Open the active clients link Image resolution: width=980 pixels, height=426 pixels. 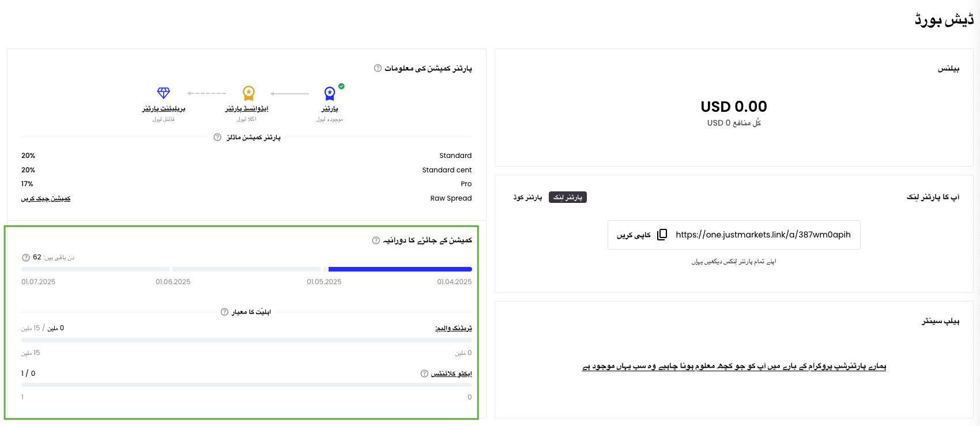point(451,374)
